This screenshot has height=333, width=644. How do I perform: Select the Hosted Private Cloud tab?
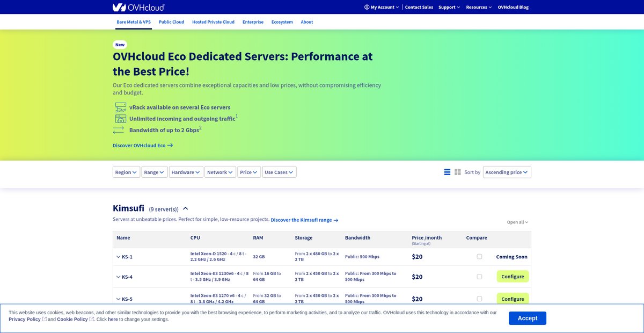click(213, 22)
